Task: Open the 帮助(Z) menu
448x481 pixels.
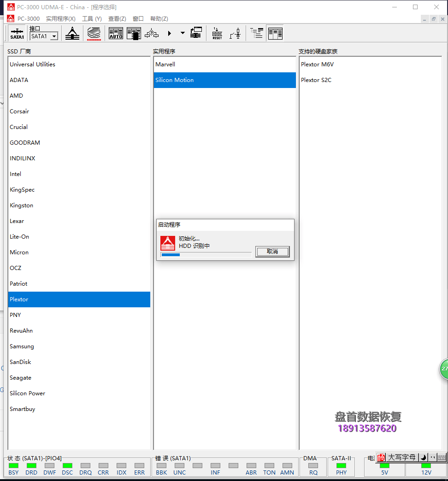Action: (159, 19)
